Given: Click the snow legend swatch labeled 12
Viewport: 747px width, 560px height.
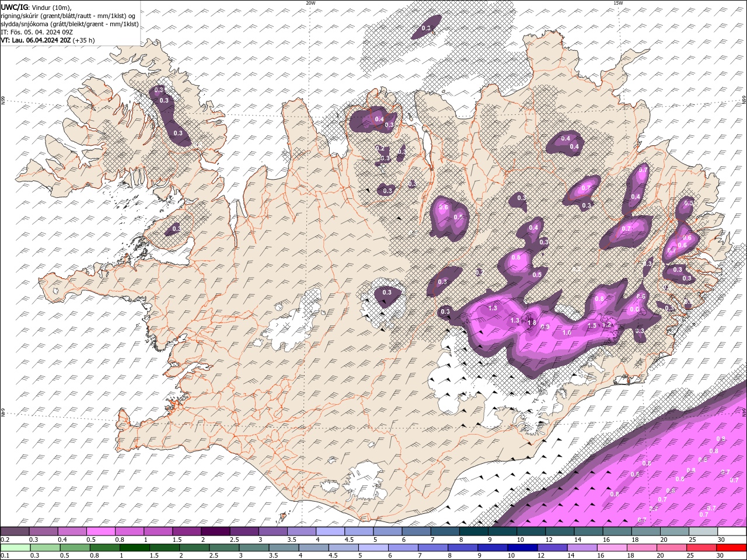Looking at the screenshot, I should tap(559, 531).
